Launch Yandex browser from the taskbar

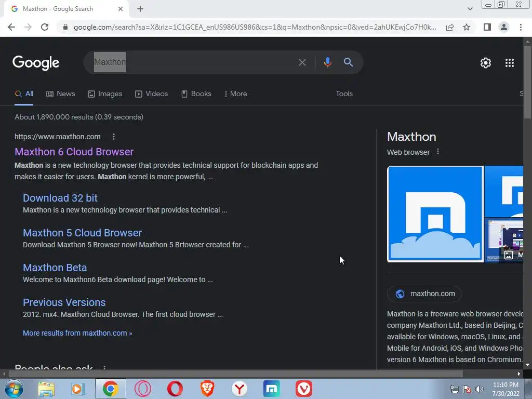tap(240, 389)
